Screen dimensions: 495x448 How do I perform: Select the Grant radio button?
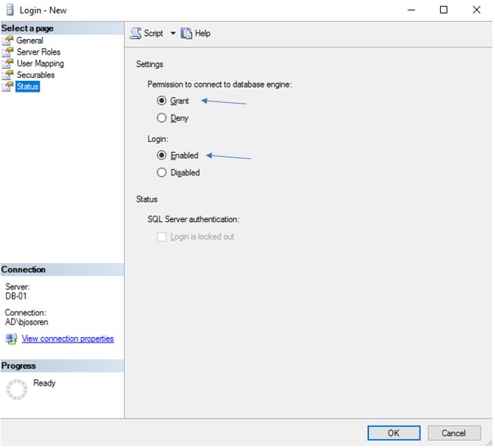coord(162,101)
